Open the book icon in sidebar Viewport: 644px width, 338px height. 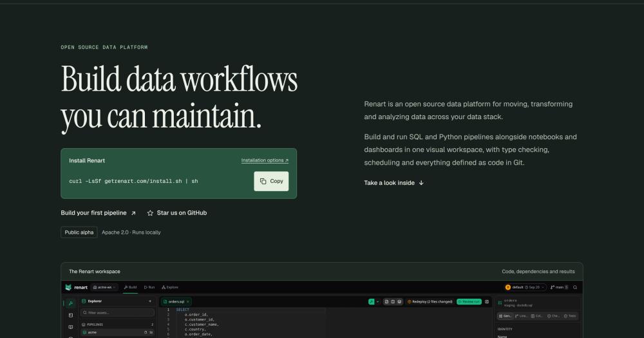pos(71,327)
